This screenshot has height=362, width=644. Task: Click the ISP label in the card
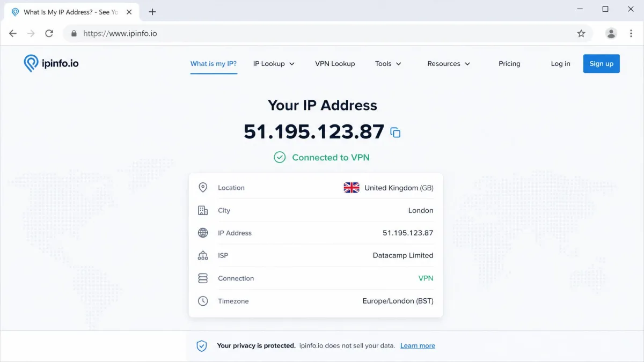pyautogui.click(x=223, y=255)
